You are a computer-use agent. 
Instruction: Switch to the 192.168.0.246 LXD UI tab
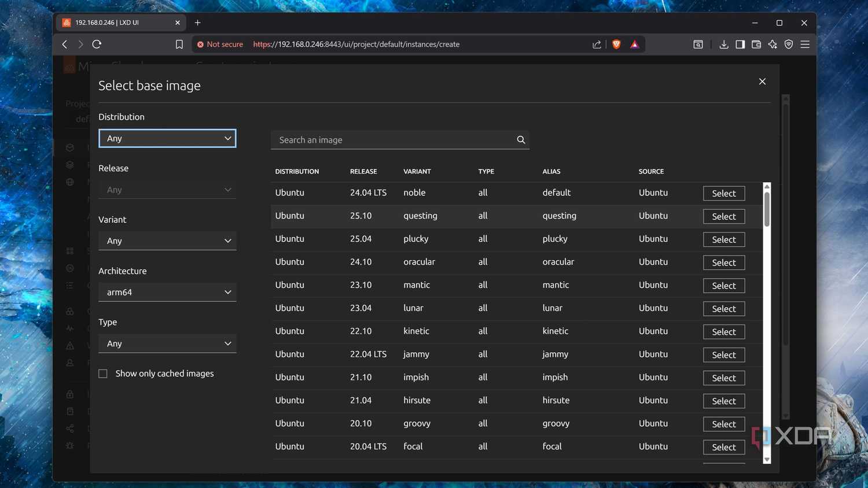[122, 23]
